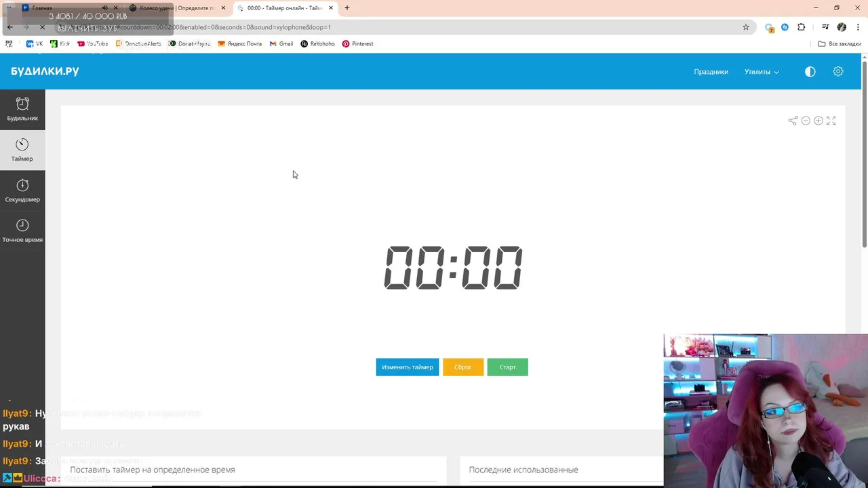Click the 00:00 timer display
The width and height of the screenshot is (868, 488).
[453, 268]
